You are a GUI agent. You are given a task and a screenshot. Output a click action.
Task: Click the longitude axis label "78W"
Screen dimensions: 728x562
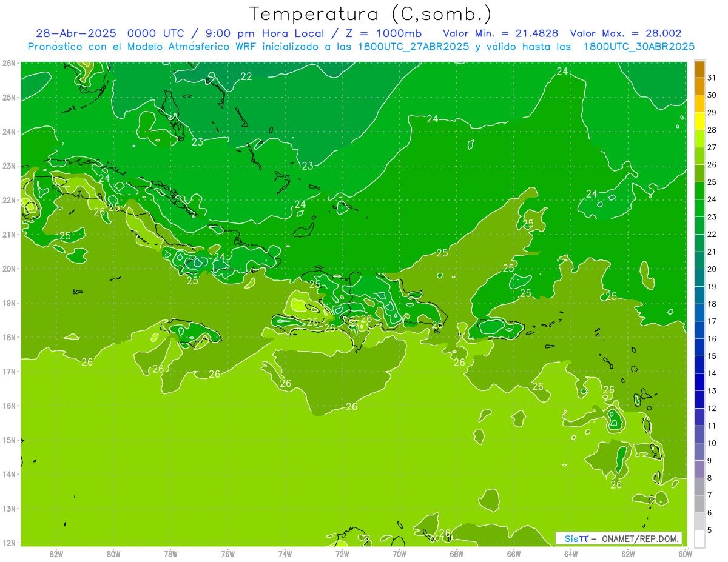pyautogui.click(x=170, y=554)
